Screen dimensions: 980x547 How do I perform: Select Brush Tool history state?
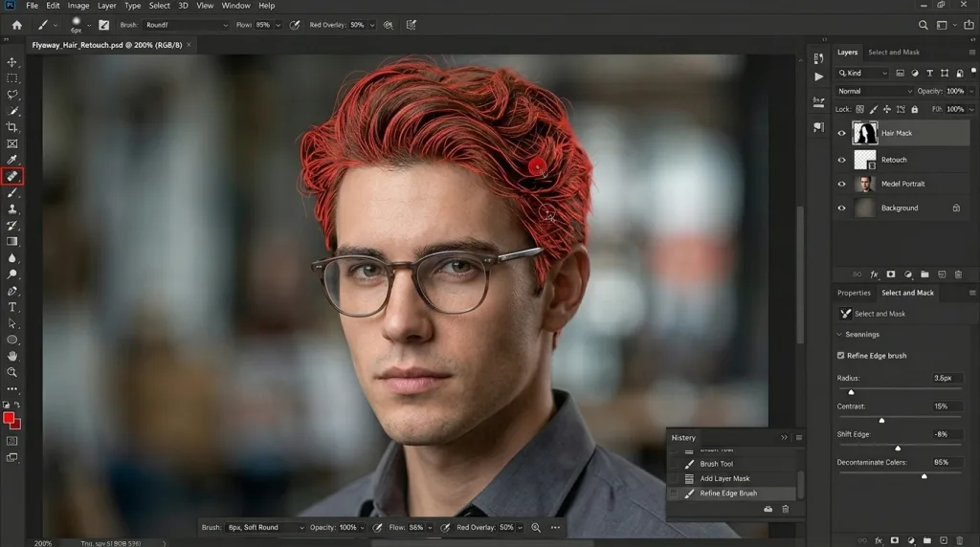click(731, 464)
